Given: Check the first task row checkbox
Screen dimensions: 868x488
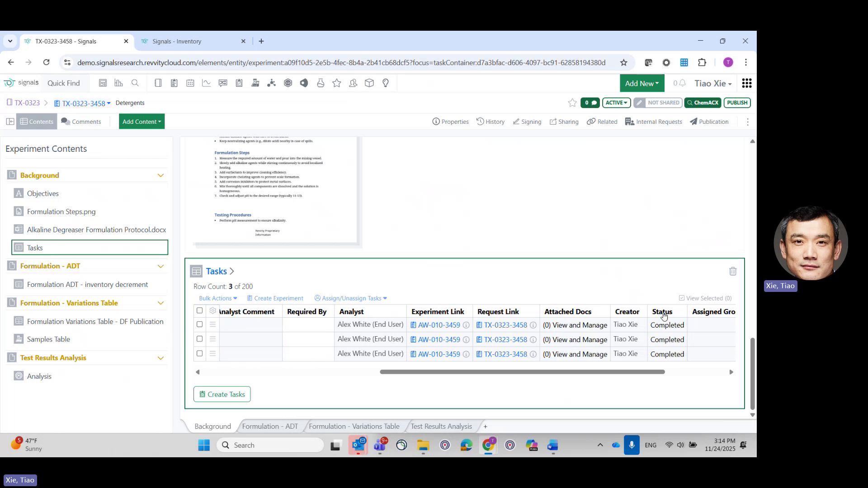Looking at the screenshot, I should click(x=199, y=324).
